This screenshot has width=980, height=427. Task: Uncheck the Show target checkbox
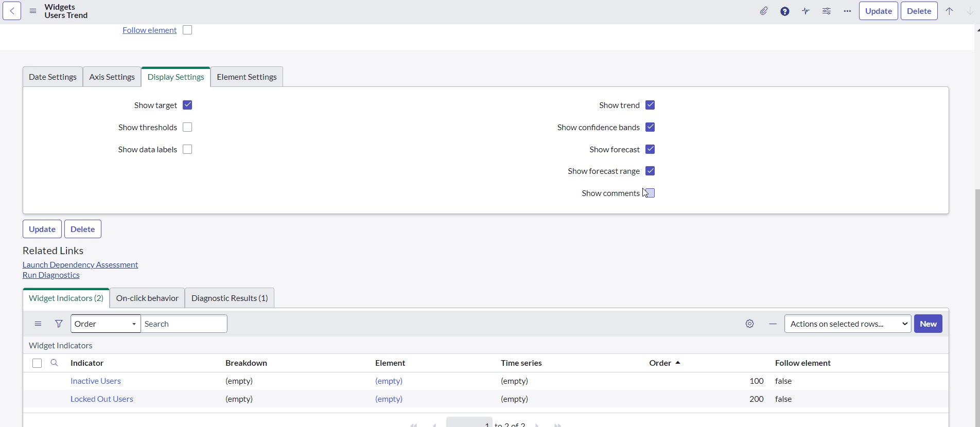[187, 105]
